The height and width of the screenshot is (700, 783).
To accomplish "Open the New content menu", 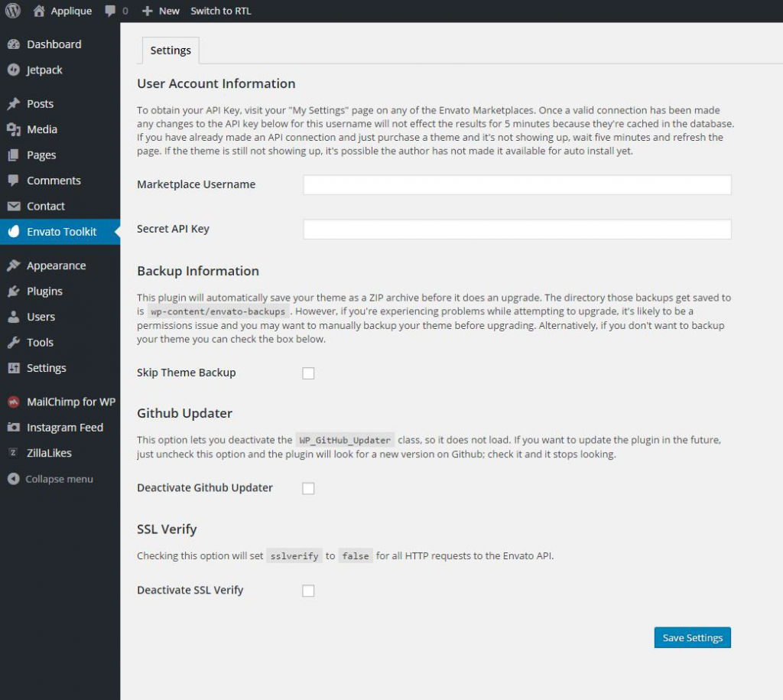I will pos(160,11).
